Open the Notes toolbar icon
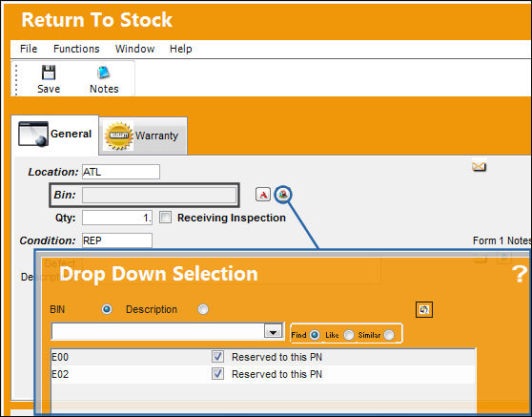Viewport: 532px width, 417px height. click(x=104, y=73)
